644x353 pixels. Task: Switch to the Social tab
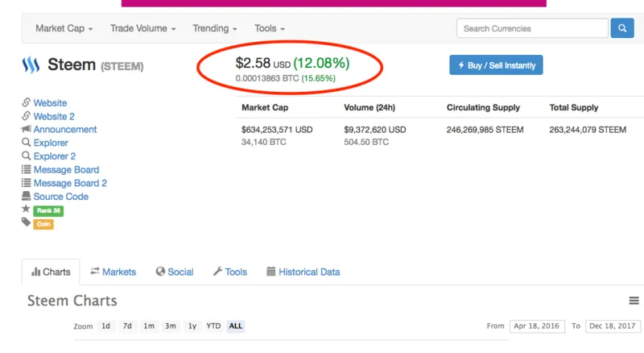175,272
